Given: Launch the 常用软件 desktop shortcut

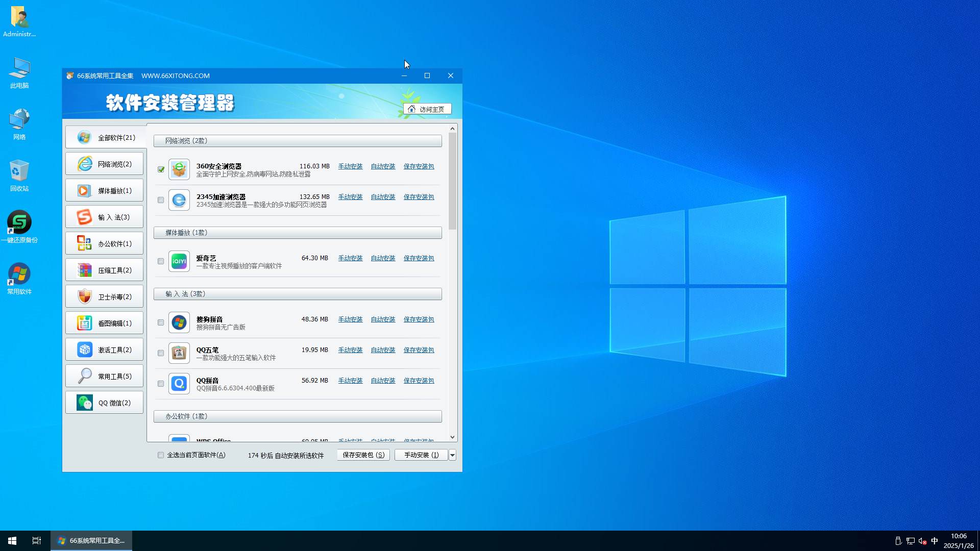Looking at the screenshot, I should coord(19,279).
